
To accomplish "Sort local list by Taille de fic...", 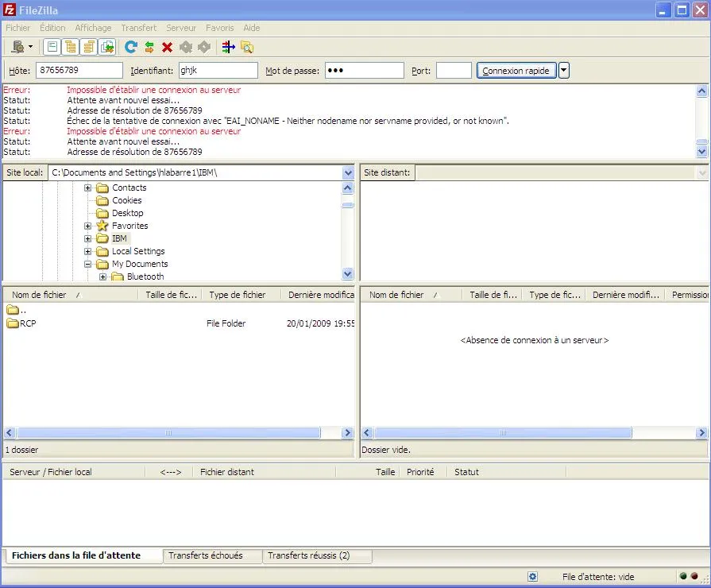I will click(x=170, y=295).
